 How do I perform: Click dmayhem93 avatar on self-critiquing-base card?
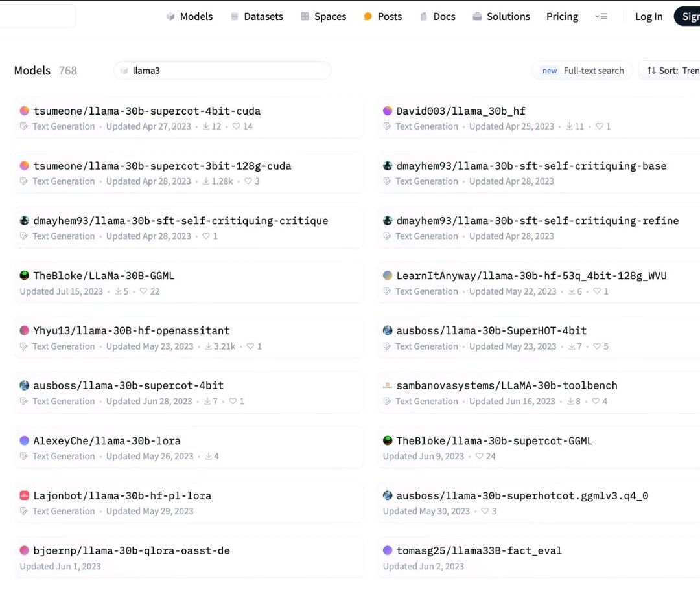pyautogui.click(x=388, y=165)
